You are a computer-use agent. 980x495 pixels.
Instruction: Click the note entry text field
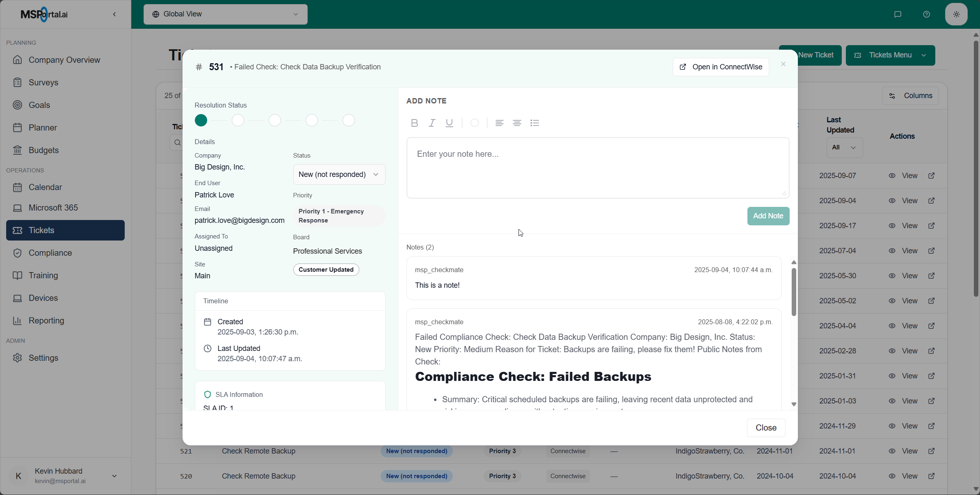click(597, 167)
